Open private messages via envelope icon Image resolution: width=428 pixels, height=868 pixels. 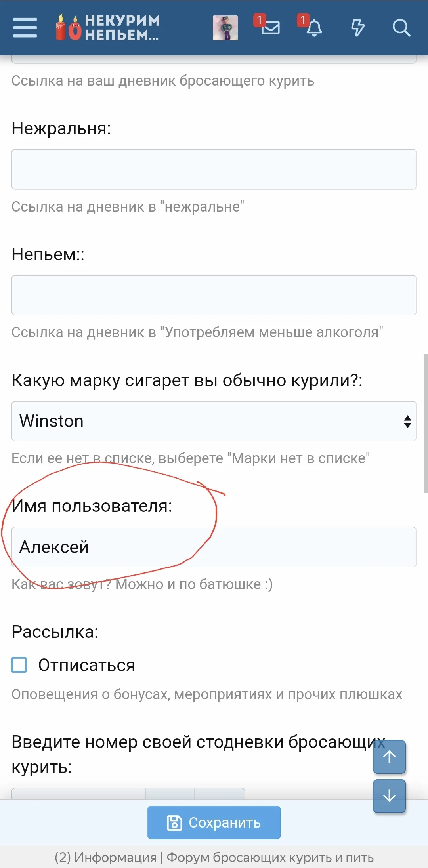click(270, 29)
